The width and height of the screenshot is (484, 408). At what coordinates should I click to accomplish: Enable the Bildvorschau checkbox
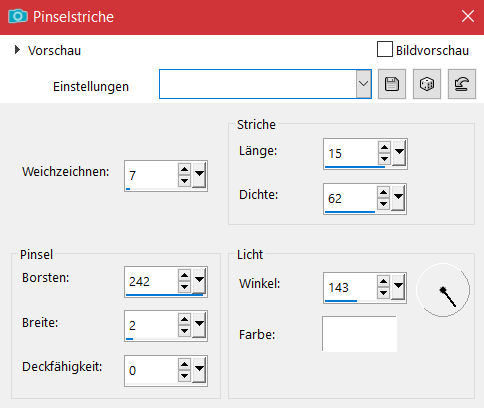(x=385, y=49)
